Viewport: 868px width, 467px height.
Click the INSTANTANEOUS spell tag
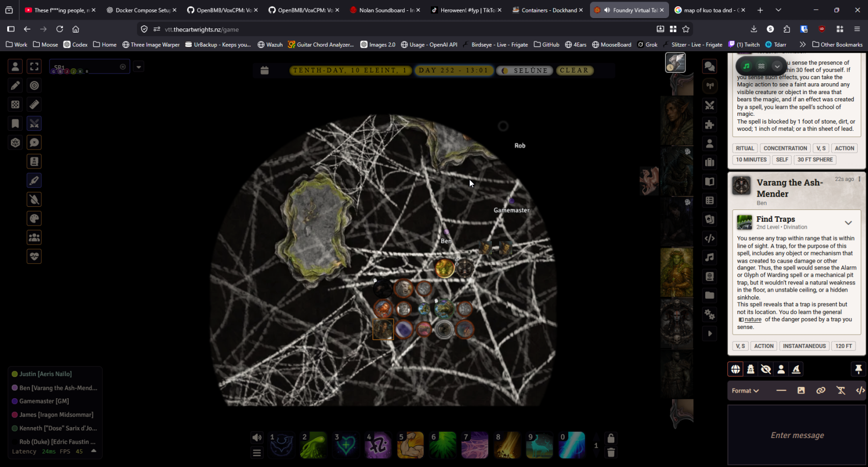[x=804, y=346]
